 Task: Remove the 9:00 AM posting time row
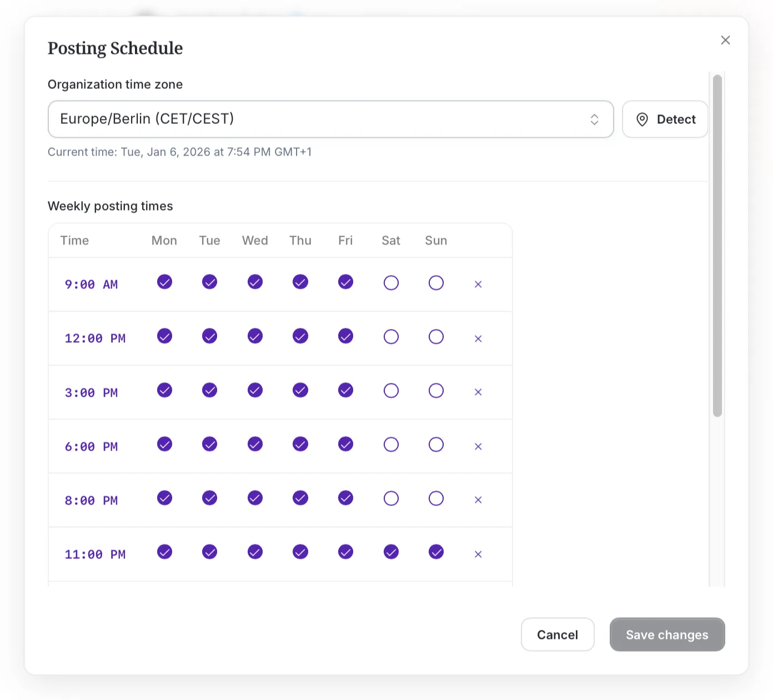pos(478,284)
